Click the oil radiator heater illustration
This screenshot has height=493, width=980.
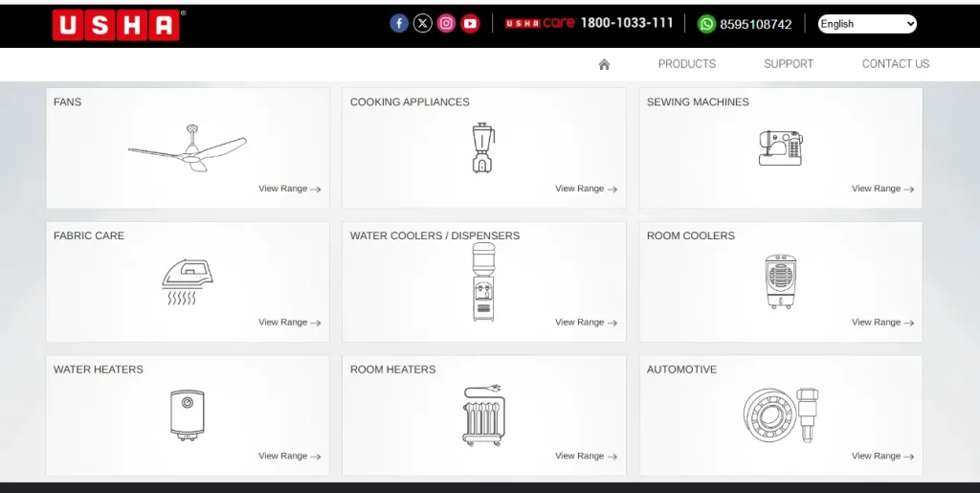pos(483,415)
